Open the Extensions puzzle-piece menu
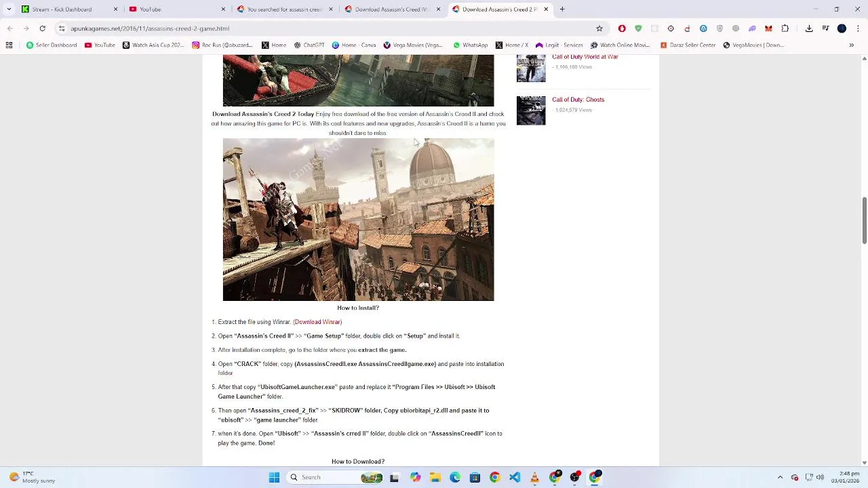 [x=785, y=28]
